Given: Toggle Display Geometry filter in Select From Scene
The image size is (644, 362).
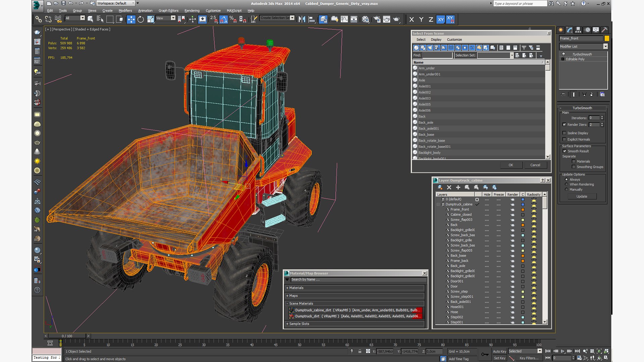Looking at the screenshot, I should pyautogui.click(x=416, y=48).
